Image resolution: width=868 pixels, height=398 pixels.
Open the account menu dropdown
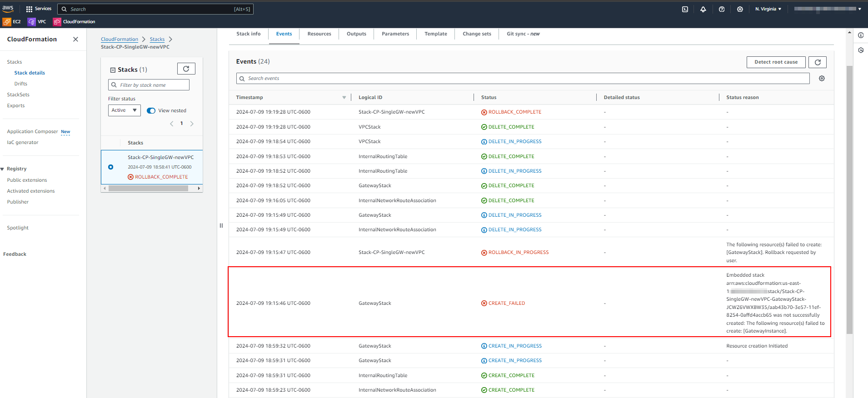coord(828,9)
